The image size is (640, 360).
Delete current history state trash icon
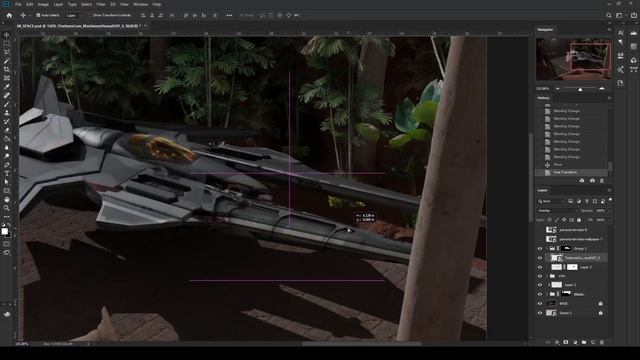point(602,180)
